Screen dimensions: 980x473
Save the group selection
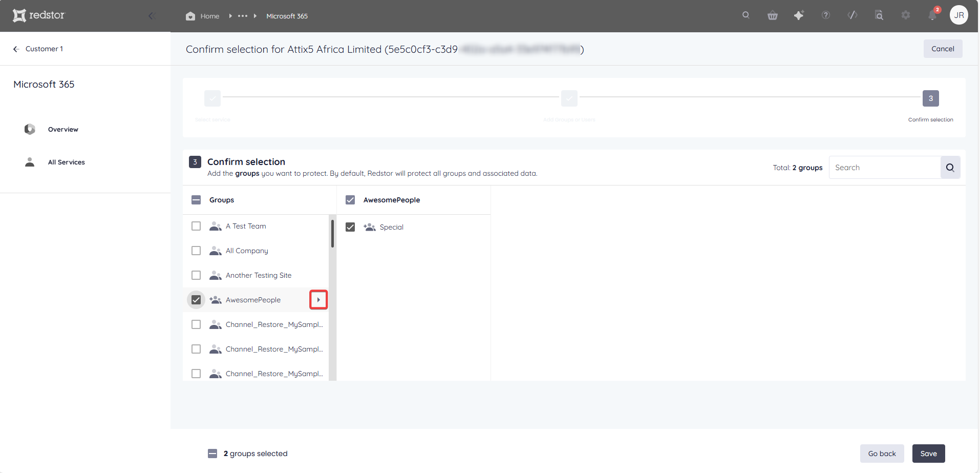[928, 454]
